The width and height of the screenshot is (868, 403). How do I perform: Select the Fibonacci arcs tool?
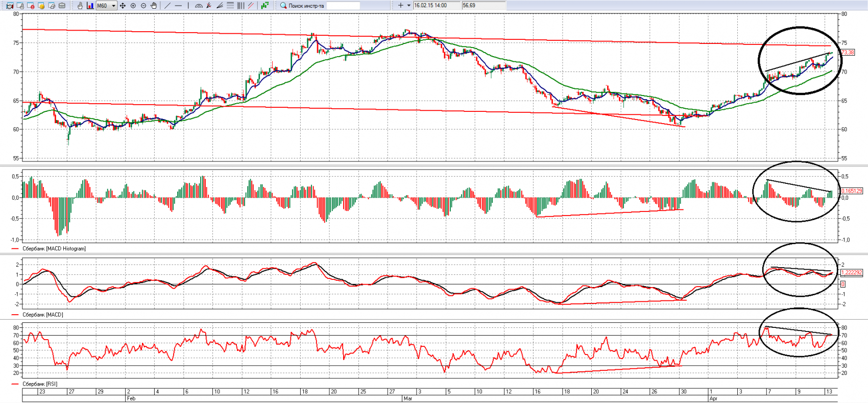coord(199,6)
